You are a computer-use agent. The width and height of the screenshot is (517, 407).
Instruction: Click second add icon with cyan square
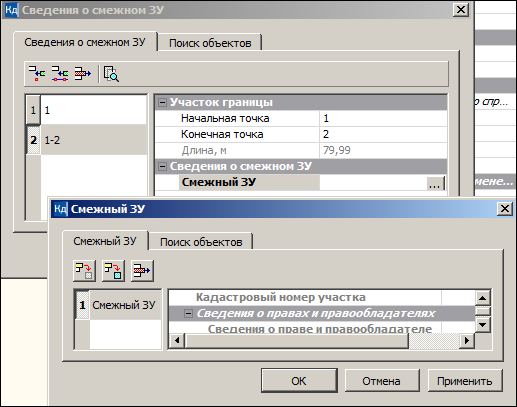coord(113,271)
